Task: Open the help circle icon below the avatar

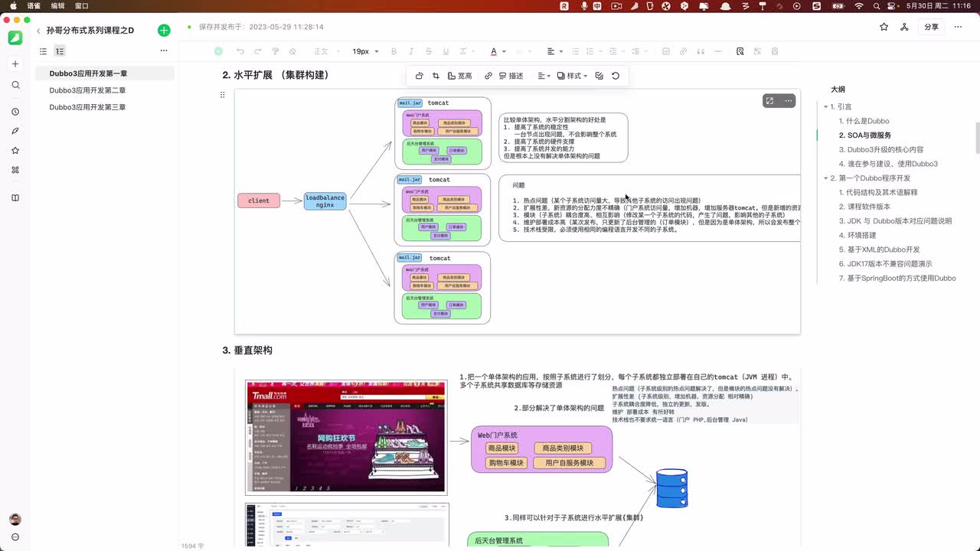Action: [x=15, y=537]
